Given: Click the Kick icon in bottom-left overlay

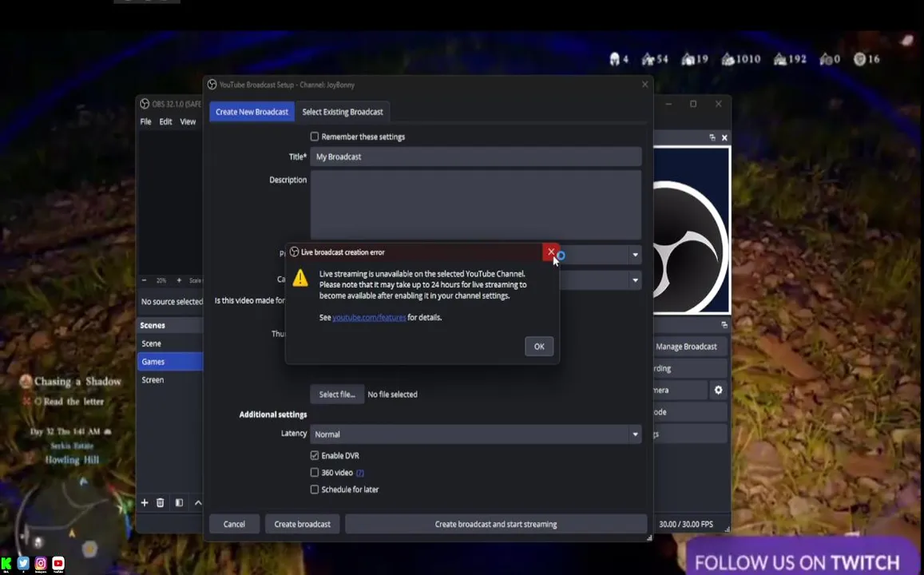Looking at the screenshot, I should 6,564.
